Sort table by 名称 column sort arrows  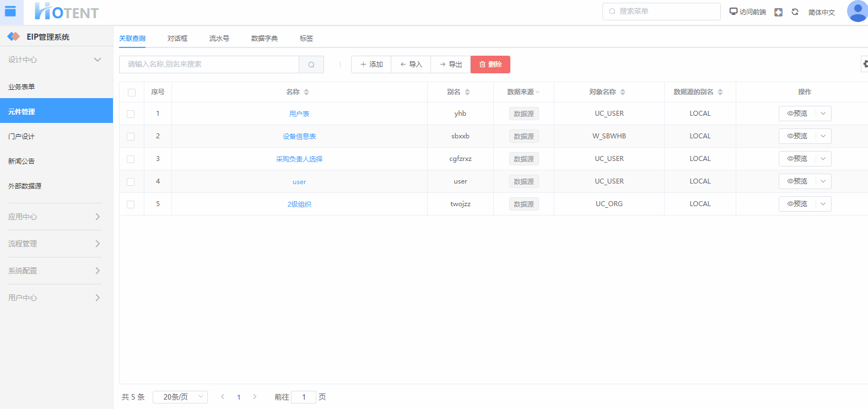tap(306, 92)
